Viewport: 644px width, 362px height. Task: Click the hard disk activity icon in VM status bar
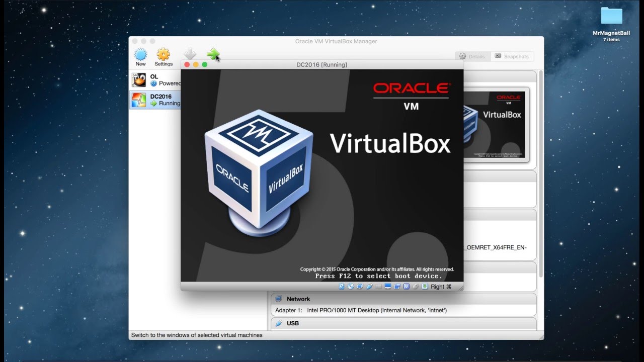pyautogui.click(x=342, y=287)
